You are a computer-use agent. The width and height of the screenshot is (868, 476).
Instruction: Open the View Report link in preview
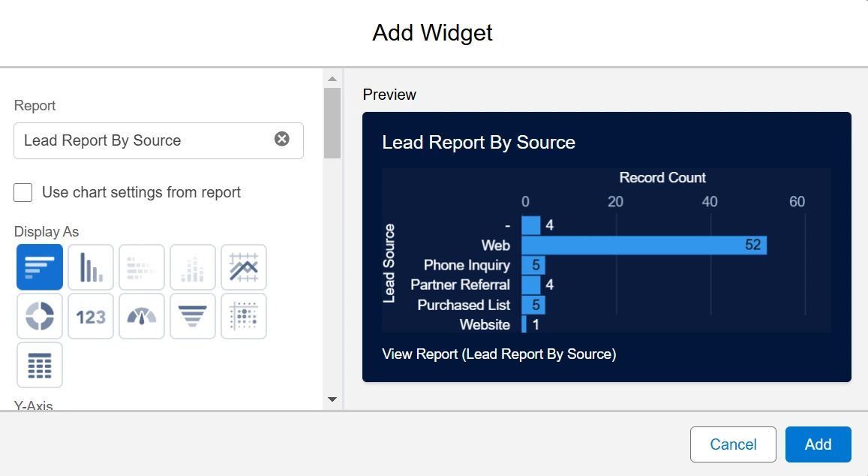tap(499, 354)
